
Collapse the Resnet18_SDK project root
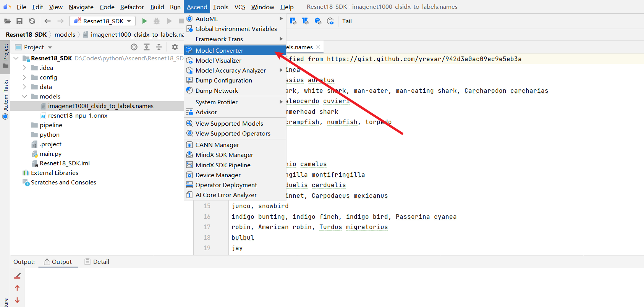click(16, 58)
